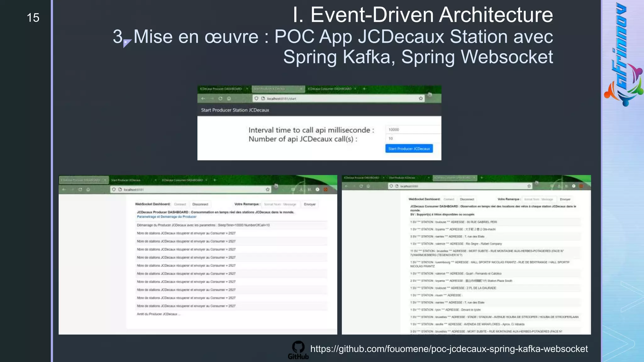Click the interval time field showing 10000
644x362 pixels.
[413, 129]
